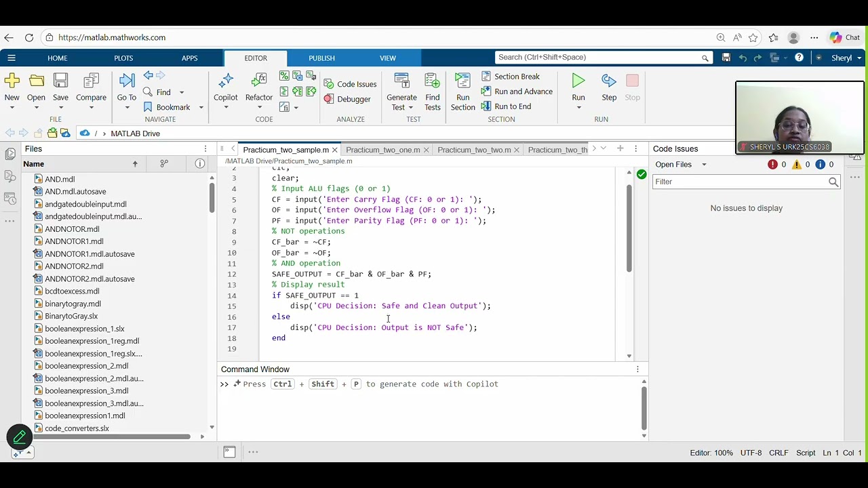Click the Bookmark button
Viewport: 868px width, 488px height.
pos(167,107)
